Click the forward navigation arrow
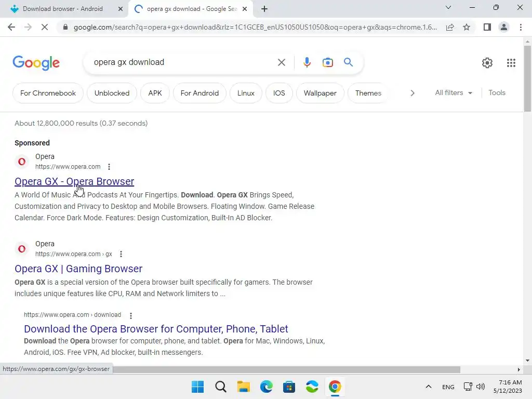This screenshot has height=399, width=532. click(28, 27)
